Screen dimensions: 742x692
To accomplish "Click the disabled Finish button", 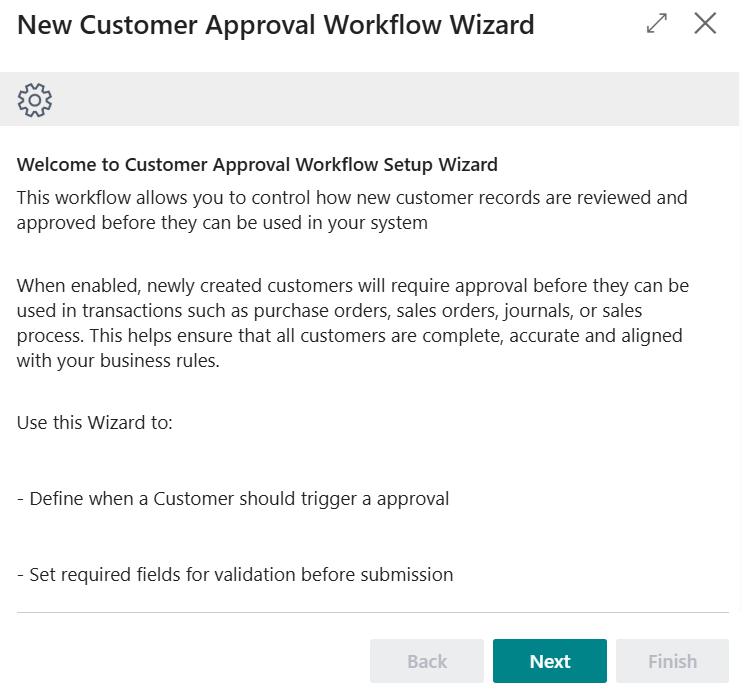I will [x=672, y=661].
